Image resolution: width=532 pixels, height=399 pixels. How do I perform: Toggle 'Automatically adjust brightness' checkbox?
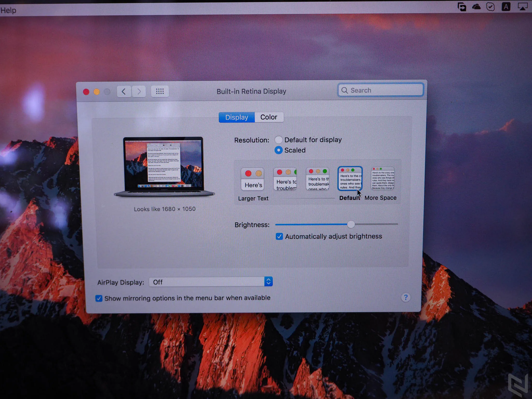coord(279,236)
